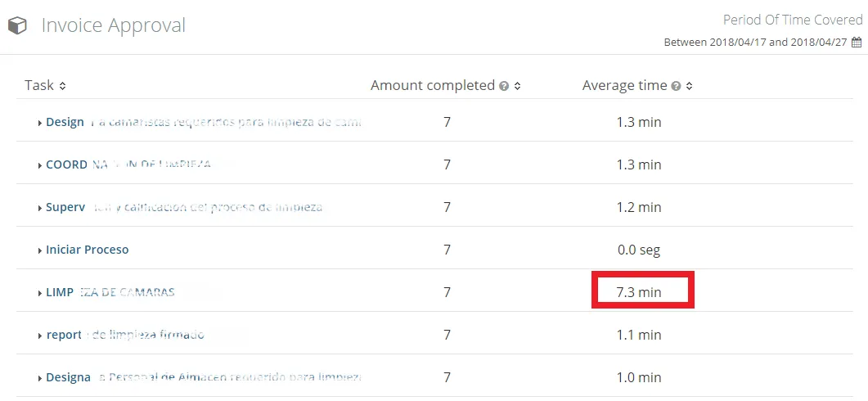Screen dimensions: 868x401
Task: Expand the report task row arrow
Action: point(40,336)
